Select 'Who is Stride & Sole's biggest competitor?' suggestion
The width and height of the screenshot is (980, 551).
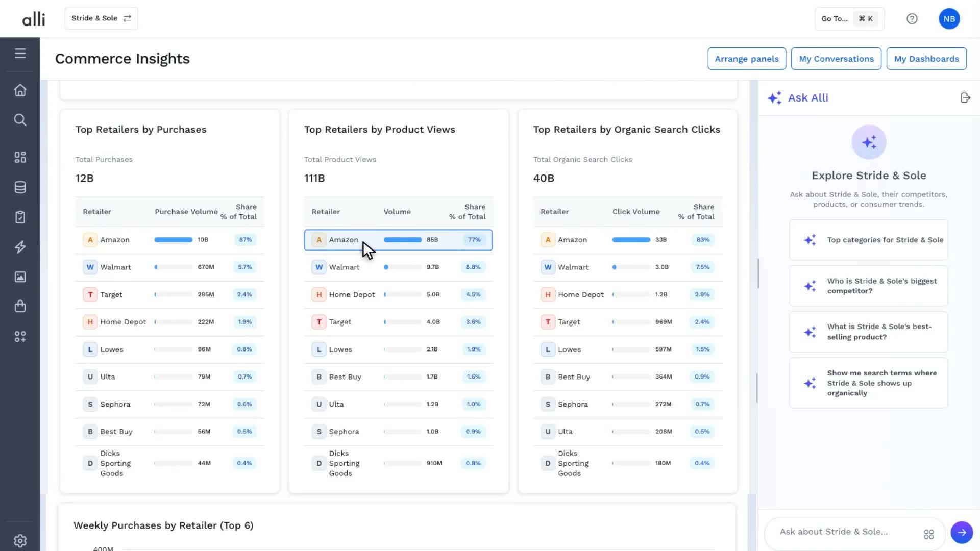868,286
